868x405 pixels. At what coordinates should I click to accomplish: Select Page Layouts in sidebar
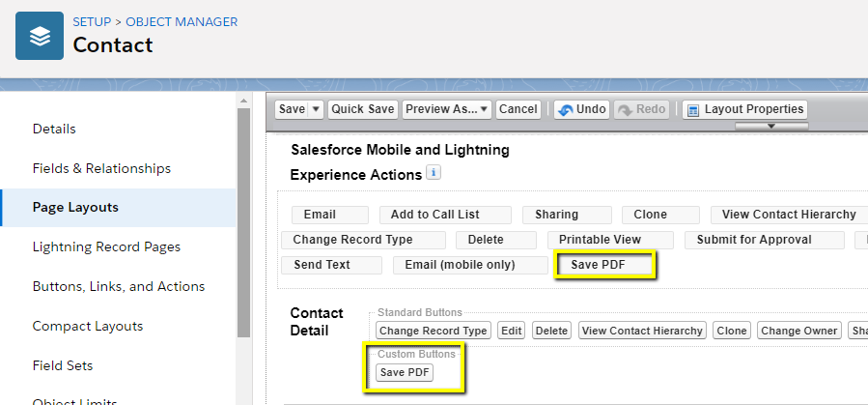tap(118, 208)
